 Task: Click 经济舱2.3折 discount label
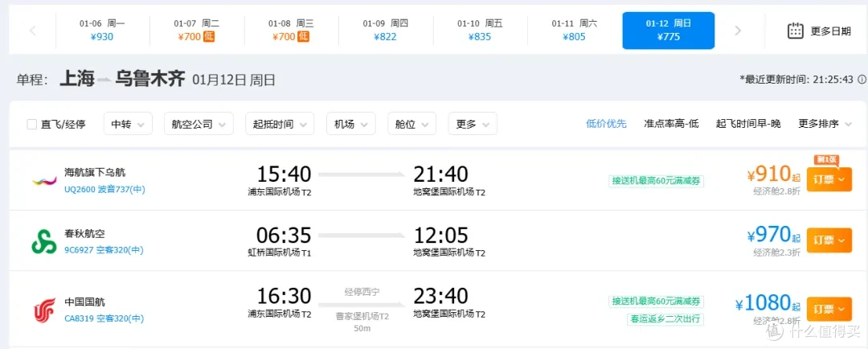click(776, 253)
